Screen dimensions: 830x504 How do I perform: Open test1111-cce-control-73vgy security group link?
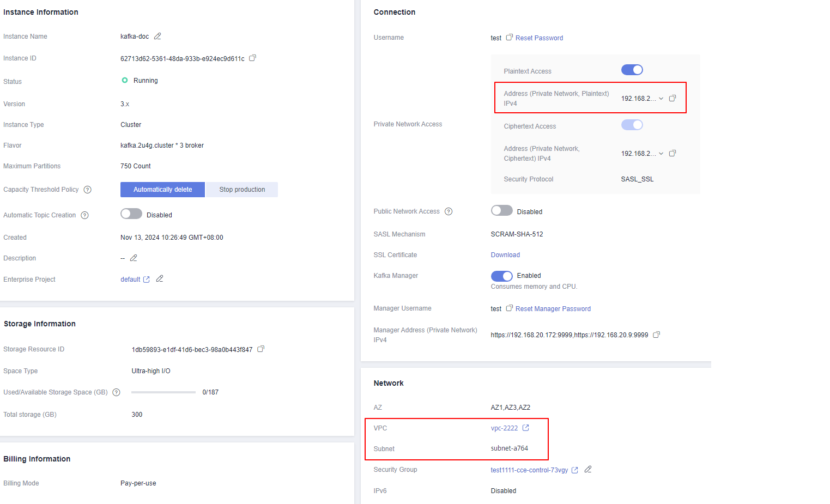click(529, 470)
